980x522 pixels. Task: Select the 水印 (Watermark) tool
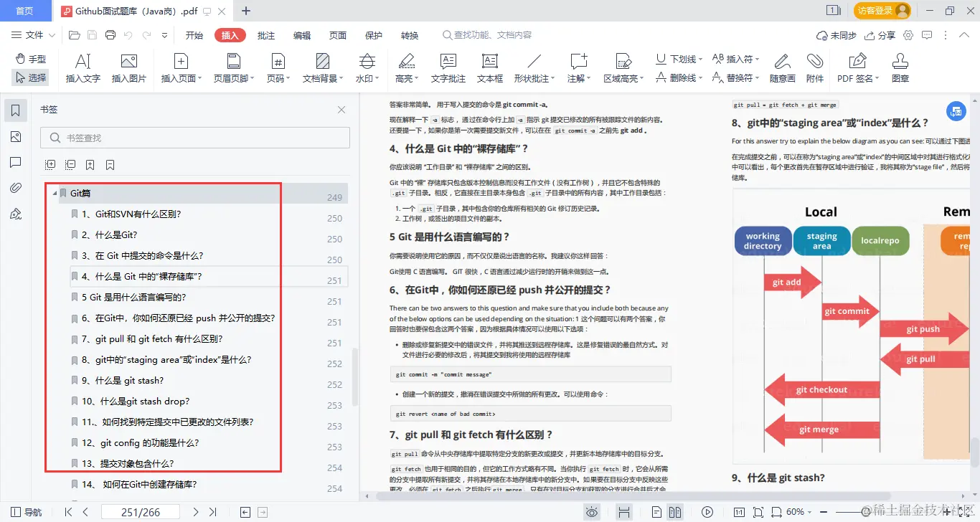click(x=367, y=67)
